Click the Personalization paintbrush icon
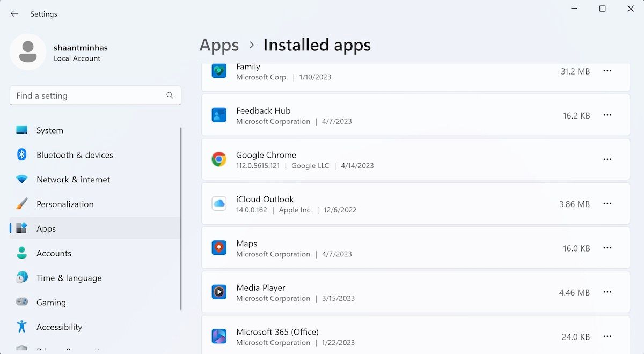644x354 pixels. click(x=21, y=204)
